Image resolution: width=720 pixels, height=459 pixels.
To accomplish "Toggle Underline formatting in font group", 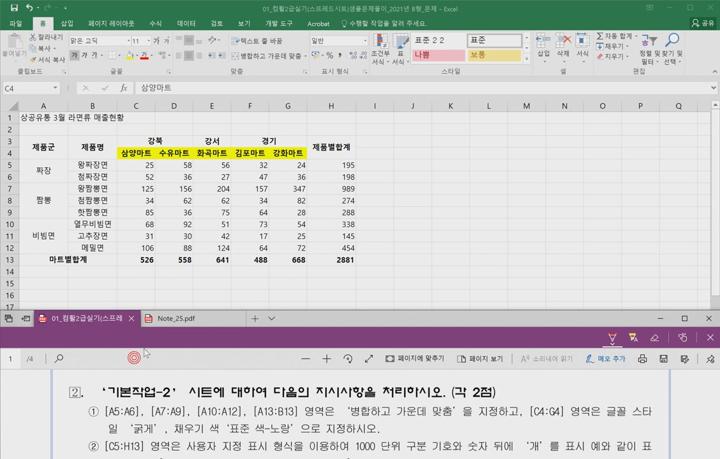I will coord(94,55).
